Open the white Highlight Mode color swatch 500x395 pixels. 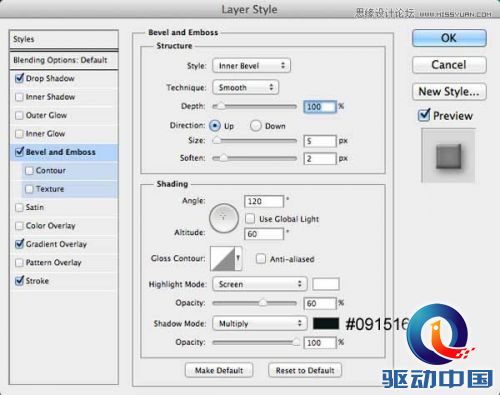pos(326,284)
